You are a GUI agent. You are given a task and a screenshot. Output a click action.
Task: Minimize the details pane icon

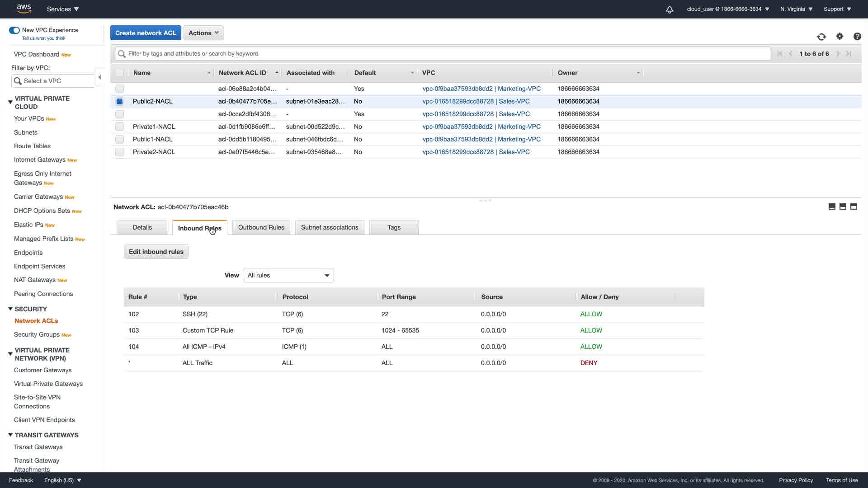coord(832,206)
